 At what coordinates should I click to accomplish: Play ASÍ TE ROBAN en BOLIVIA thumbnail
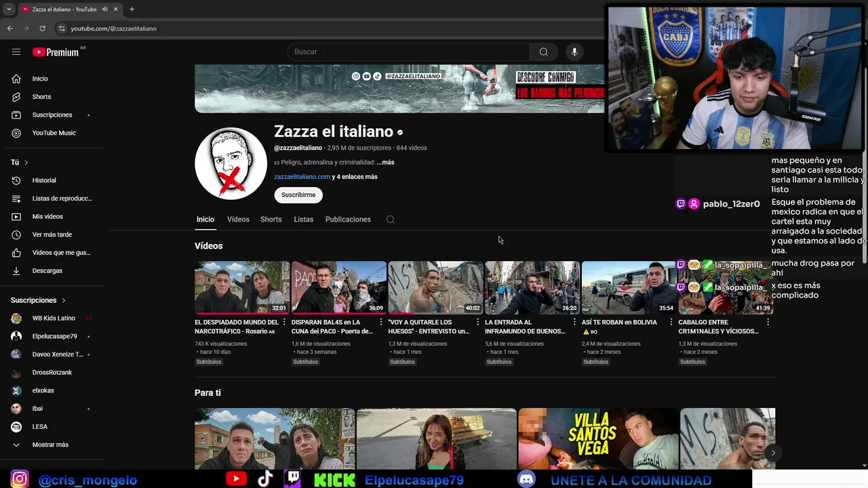coord(629,287)
